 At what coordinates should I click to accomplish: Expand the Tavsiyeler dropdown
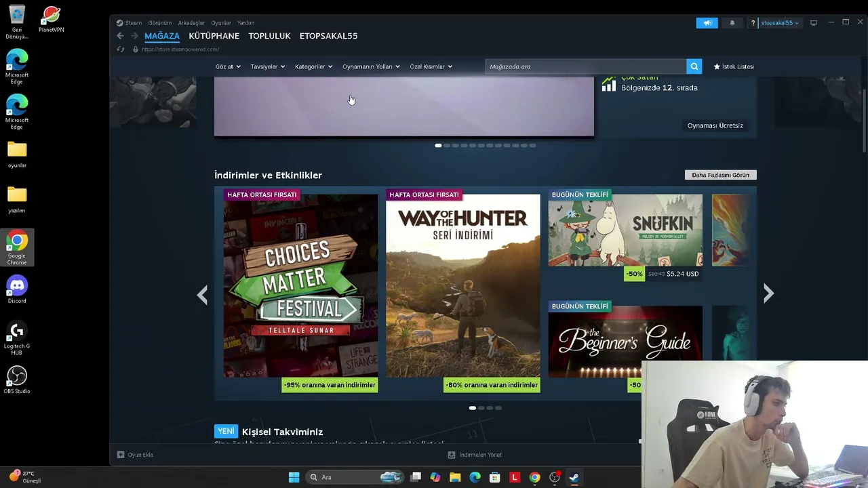click(268, 66)
